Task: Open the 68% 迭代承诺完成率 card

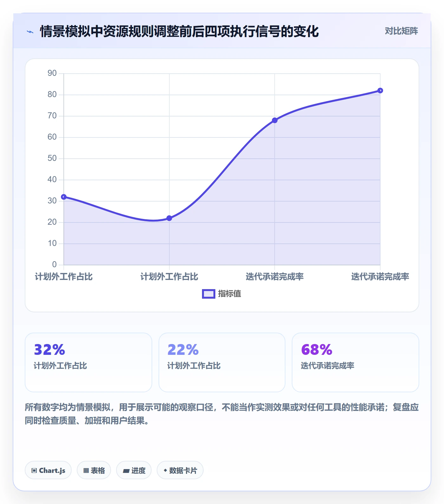Action: coord(356,362)
